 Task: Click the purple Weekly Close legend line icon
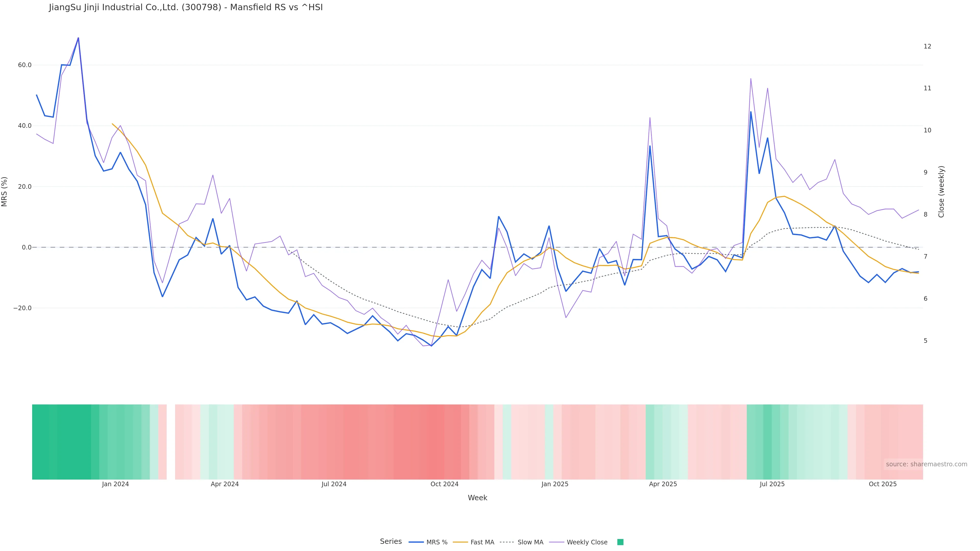pyautogui.click(x=557, y=542)
